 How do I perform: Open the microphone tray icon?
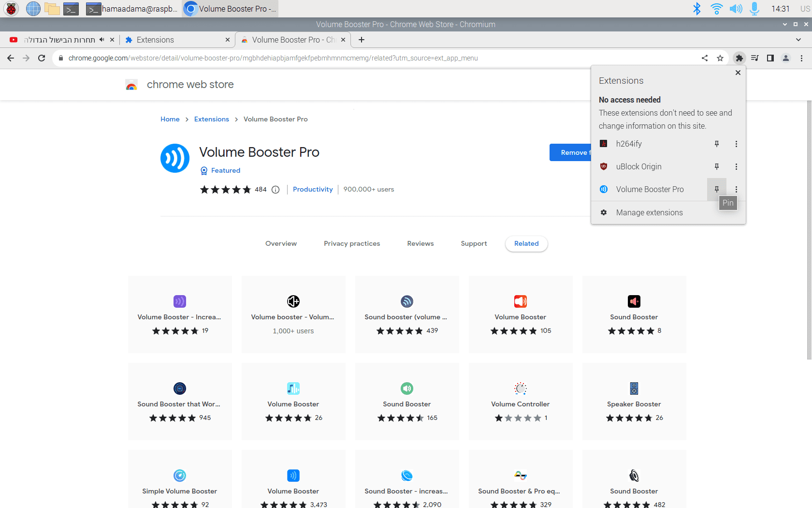754,8
